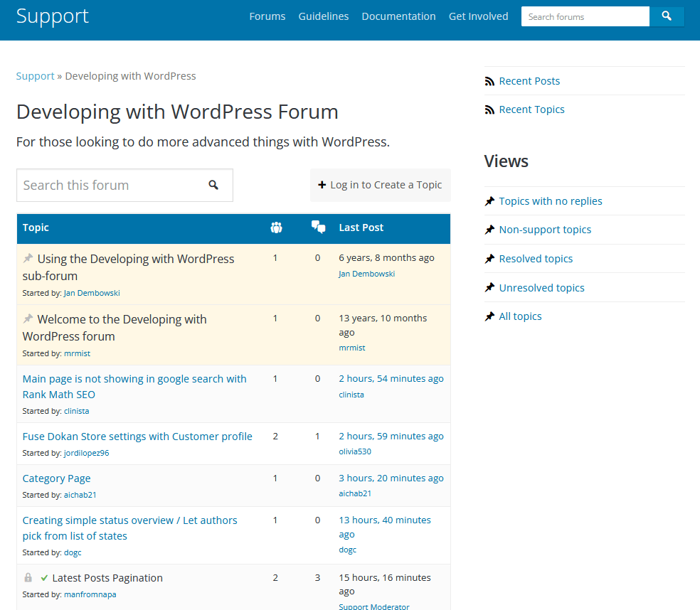The image size is (700, 610).
Task: View Non-support topics
Action: click(545, 230)
